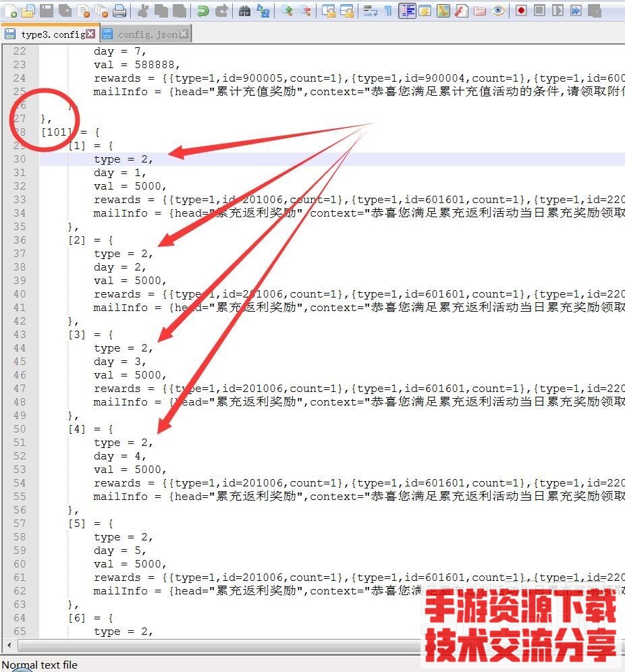The height and width of the screenshot is (672, 625).
Task: Click the Stop Recording macro button
Action: tap(539, 11)
